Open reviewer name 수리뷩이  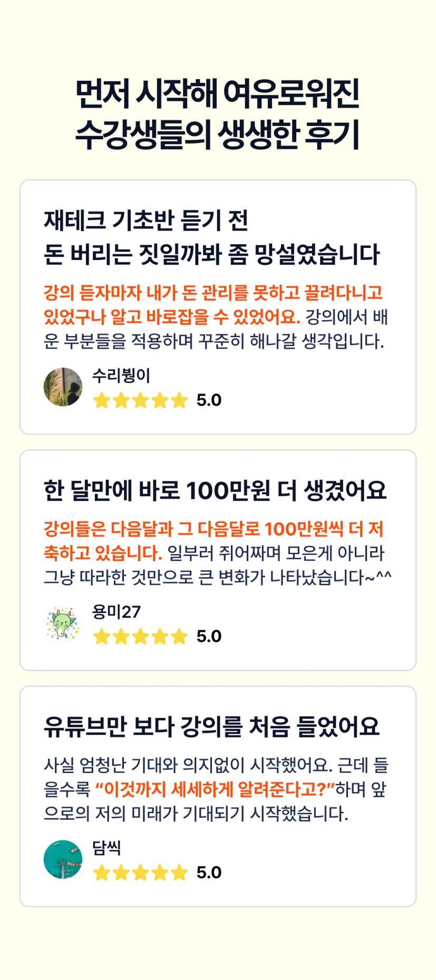[x=121, y=376]
